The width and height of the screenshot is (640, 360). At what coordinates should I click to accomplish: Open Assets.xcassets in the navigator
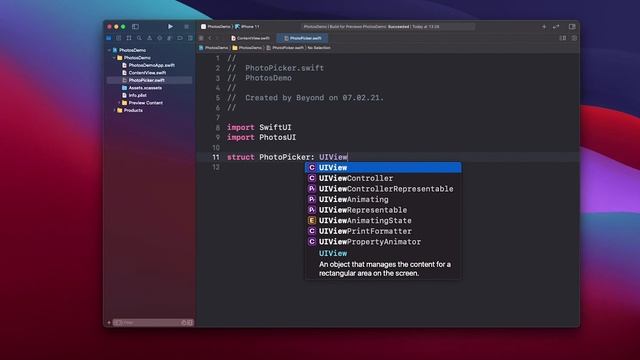[x=142, y=88]
